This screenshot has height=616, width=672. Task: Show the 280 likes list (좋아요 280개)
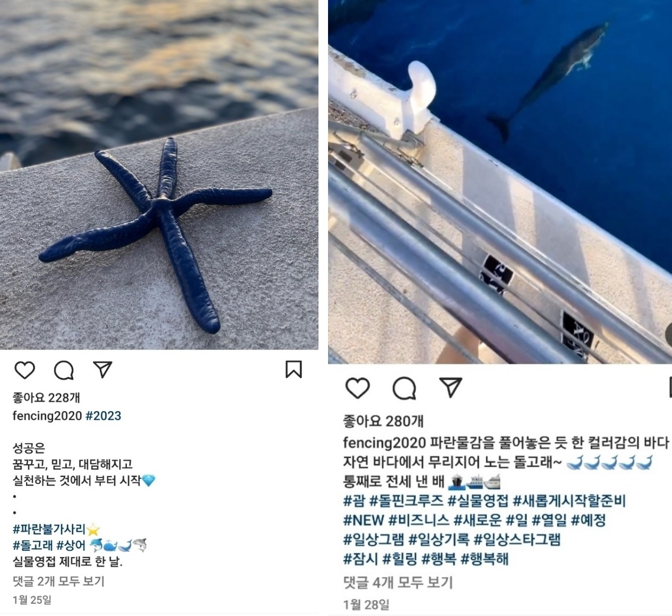[383, 422]
